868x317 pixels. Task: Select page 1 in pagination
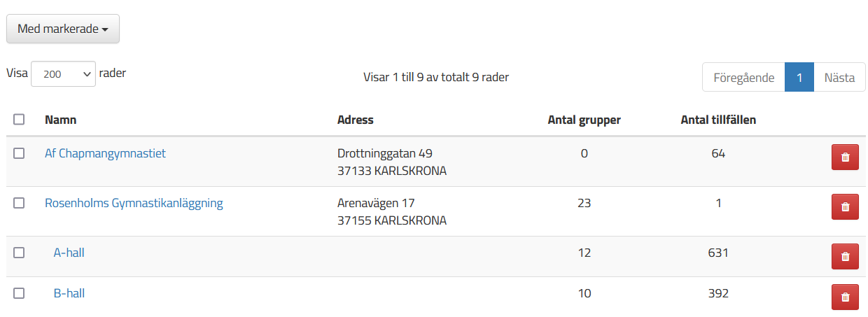coord(799,77)
